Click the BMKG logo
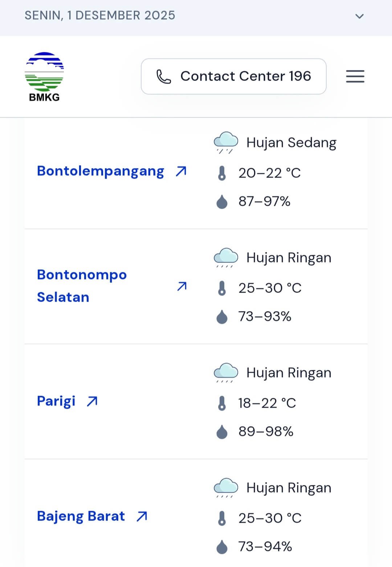392x567 pixels. pos(44,77)
